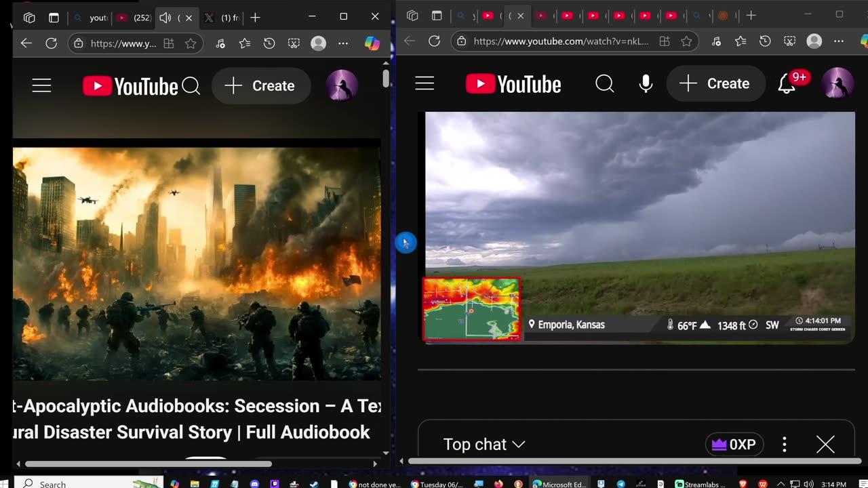Open History in left Edge window
Image resolution: width=868 pixels, height=488 pixels.
coord(269,43)
